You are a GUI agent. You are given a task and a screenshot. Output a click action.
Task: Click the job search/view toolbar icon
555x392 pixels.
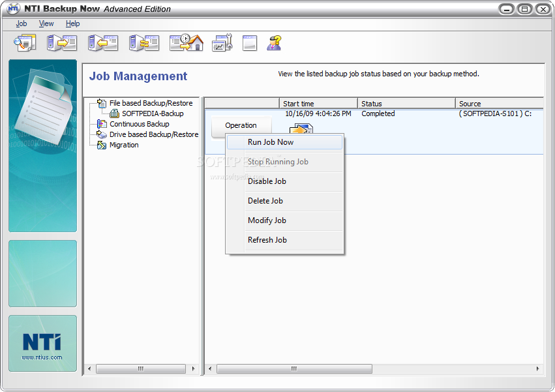point(25,43)
